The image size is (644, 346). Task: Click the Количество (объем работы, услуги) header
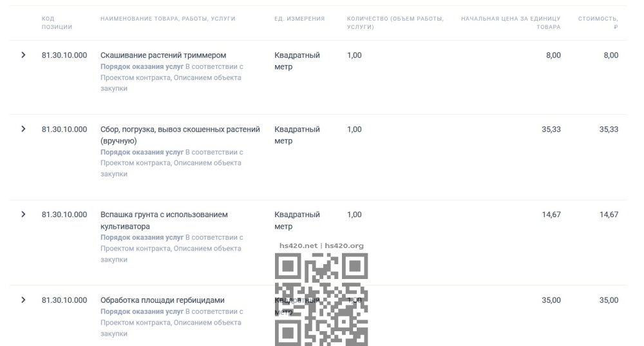(x=395, y=23)
